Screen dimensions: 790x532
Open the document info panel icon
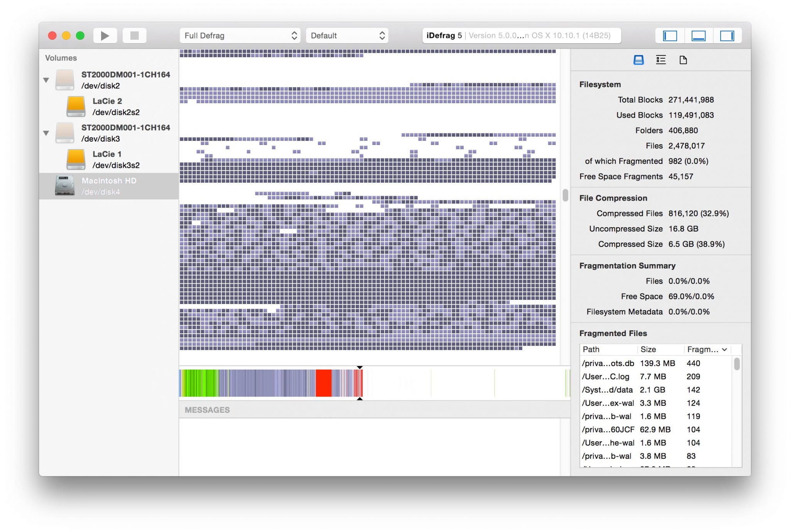click(683, 60)
